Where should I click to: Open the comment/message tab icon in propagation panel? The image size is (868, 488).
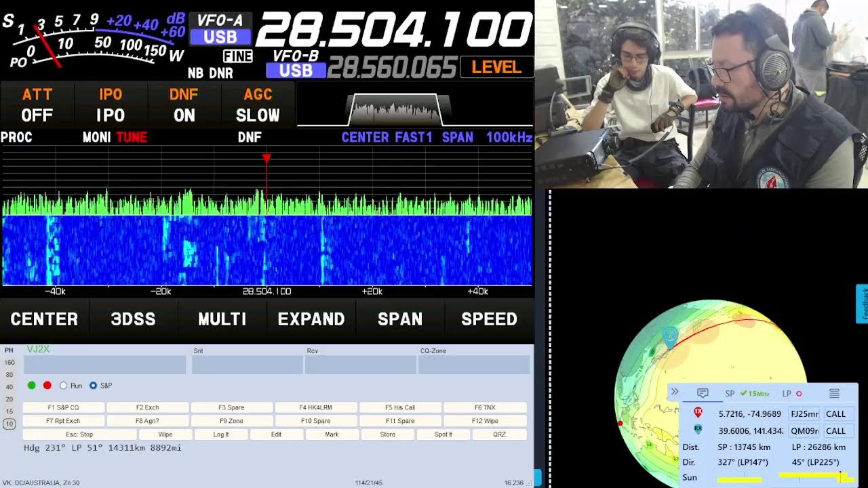point(703,393)
